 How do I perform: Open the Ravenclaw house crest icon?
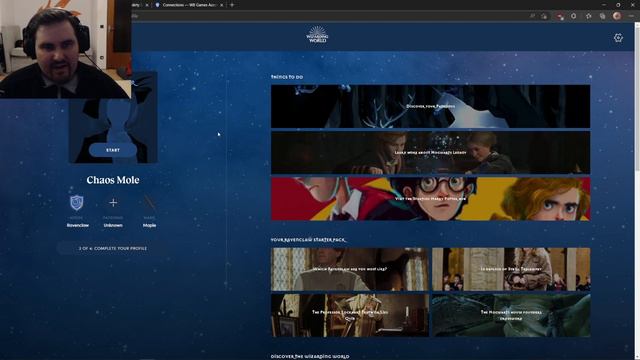tap(77, 202)
